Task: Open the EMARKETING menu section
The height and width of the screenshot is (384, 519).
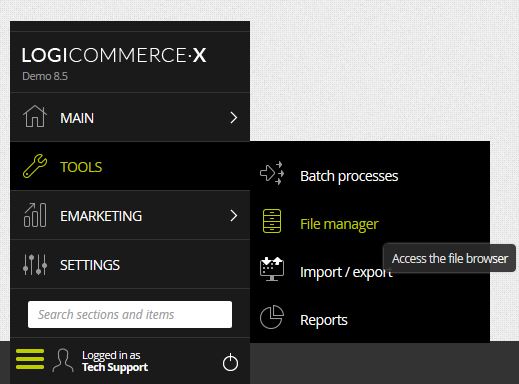Action: tap(130, 215)
